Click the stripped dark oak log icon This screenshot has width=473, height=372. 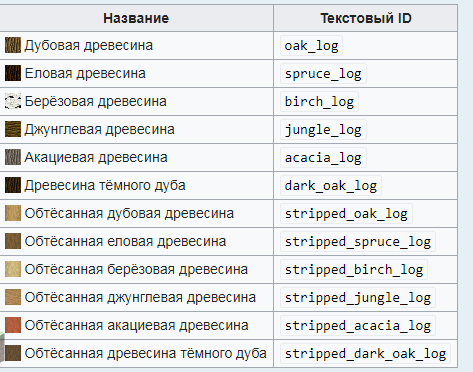coord(13,353)
